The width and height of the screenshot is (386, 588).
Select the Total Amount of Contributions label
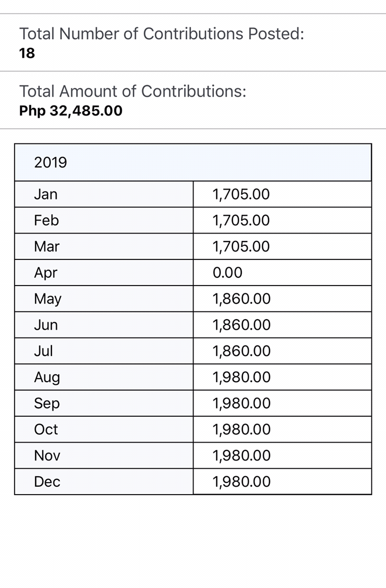(133, 91)
